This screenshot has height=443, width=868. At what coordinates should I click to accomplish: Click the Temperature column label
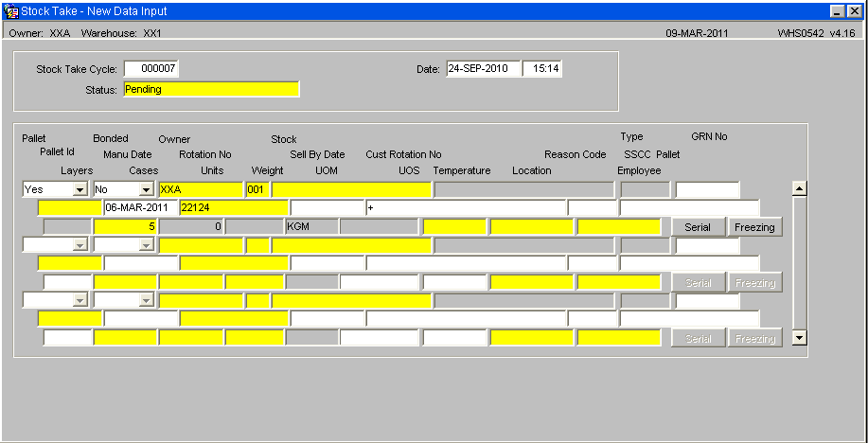[x=462, y=170]
